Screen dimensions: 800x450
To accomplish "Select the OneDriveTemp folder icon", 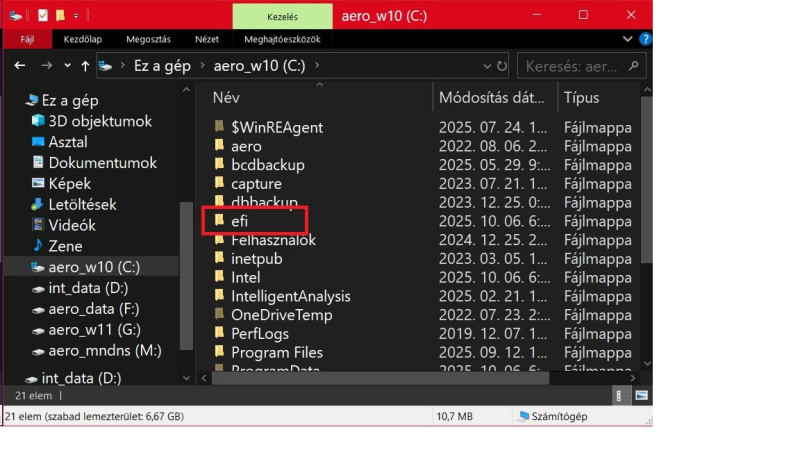I will (x=219, y=314).
